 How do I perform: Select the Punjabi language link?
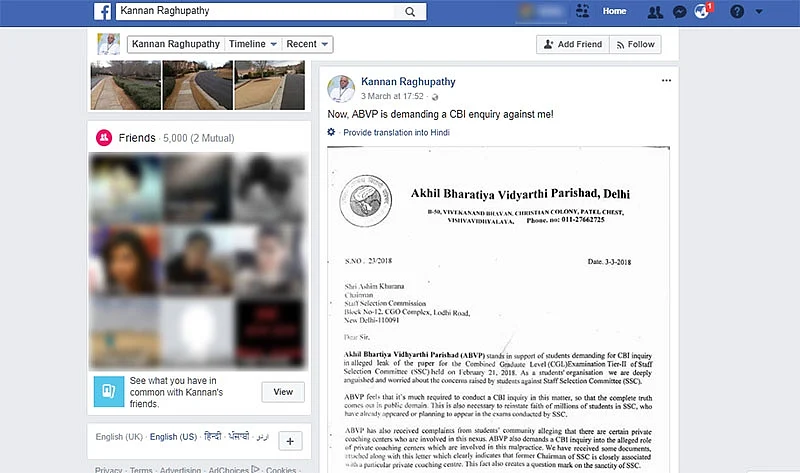click(239, 436)
